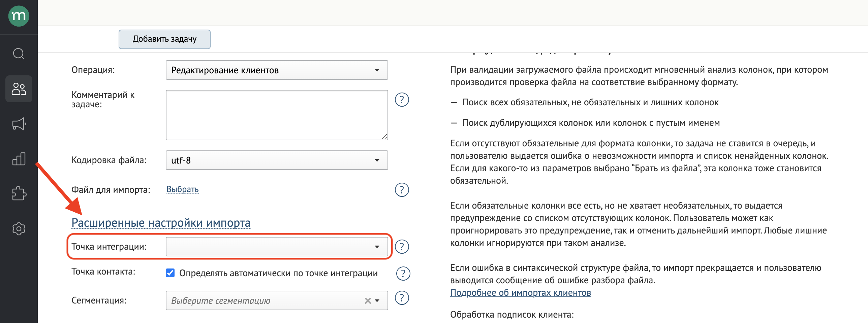868x323 pixels.
Task: Open the Операция dropdown
Action: coord(277,70)
